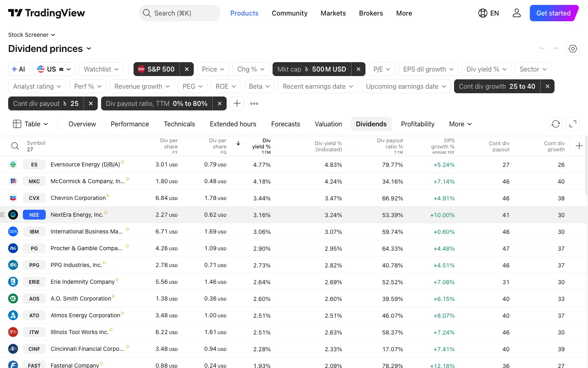588x368 pixels.
Task: Refresh the screener data
Action: click(x=556, y=124)
